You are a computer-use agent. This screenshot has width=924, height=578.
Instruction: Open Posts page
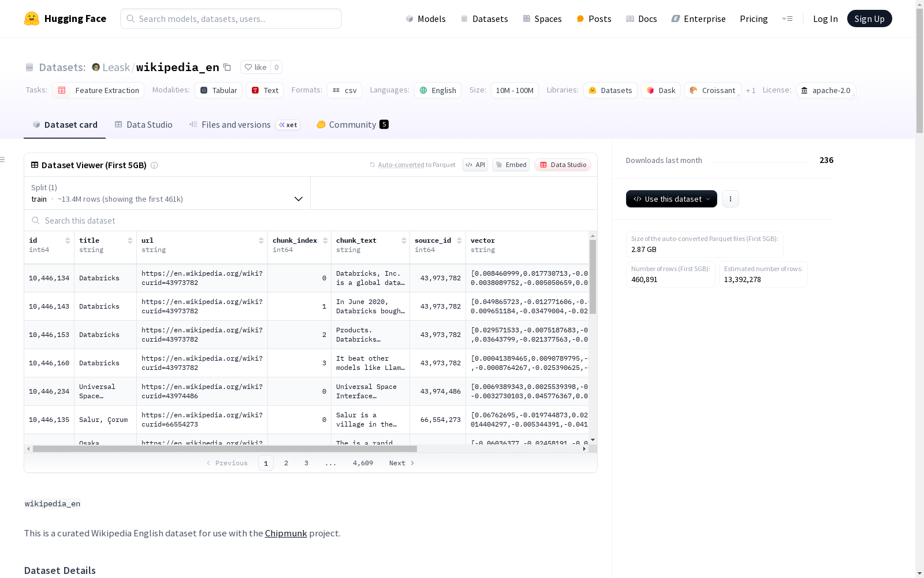point(594,18)
